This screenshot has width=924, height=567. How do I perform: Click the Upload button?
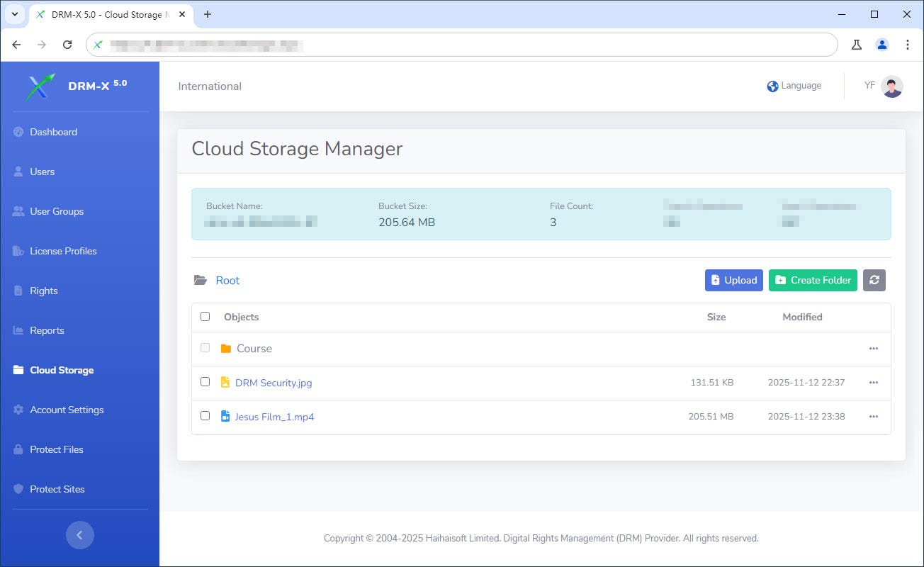click(734, 280)
